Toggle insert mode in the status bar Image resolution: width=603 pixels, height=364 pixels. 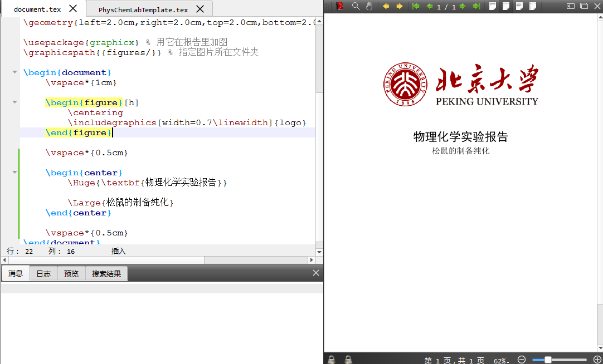(118, 251)
